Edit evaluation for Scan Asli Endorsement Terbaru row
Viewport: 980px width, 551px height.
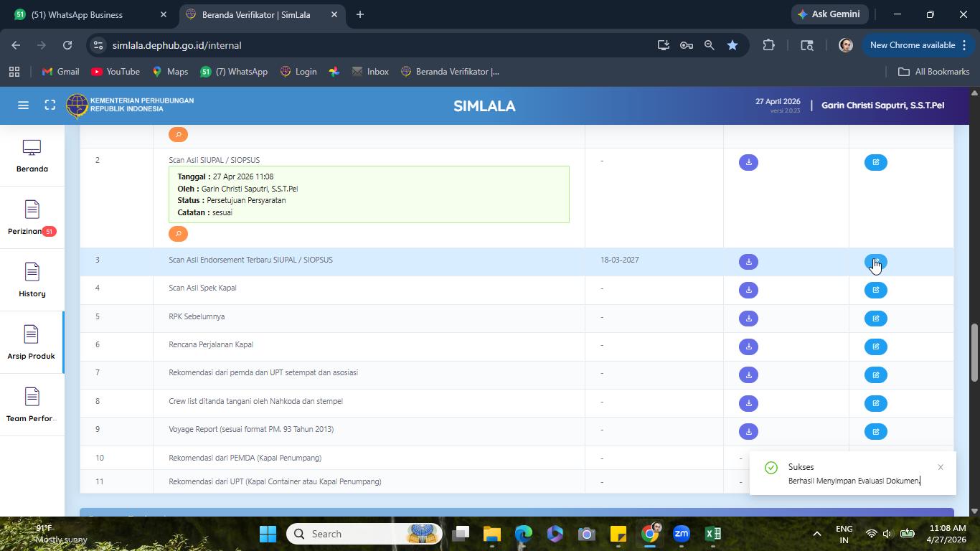coord(875,262)
